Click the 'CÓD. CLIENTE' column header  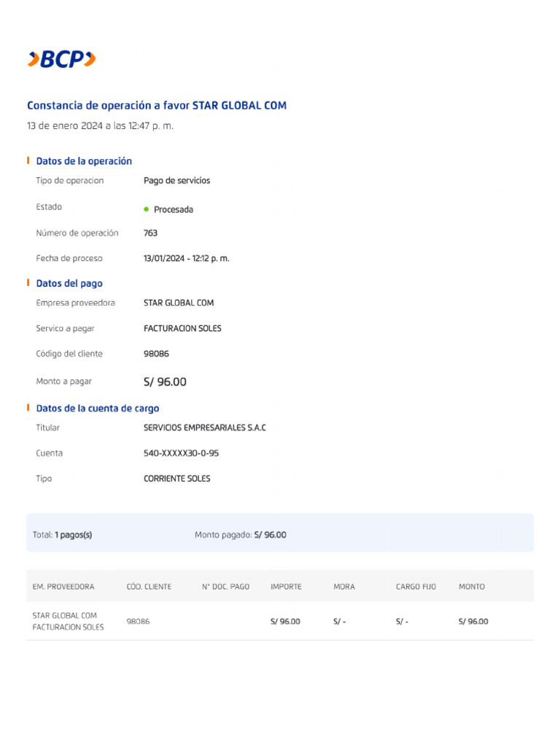pyautogui.click(x=149, y=587)
